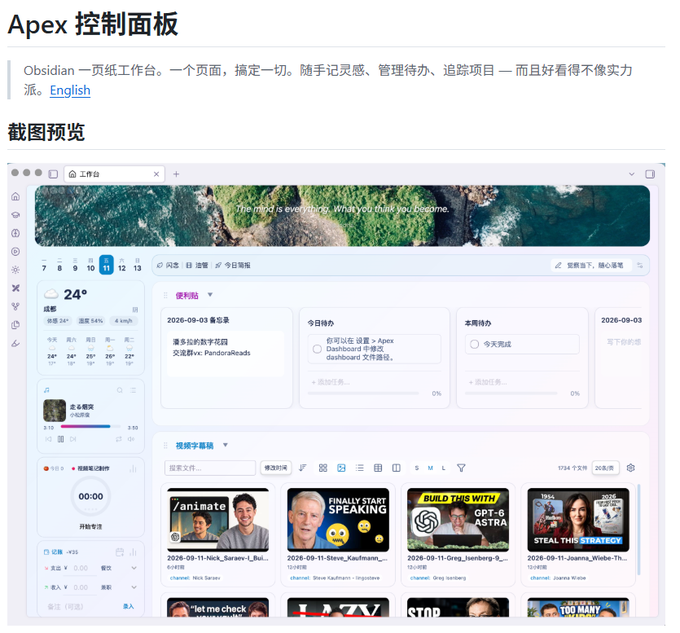
Task: Collapse the 视频字幕稿 section arrow
Action: pos(225,445)
